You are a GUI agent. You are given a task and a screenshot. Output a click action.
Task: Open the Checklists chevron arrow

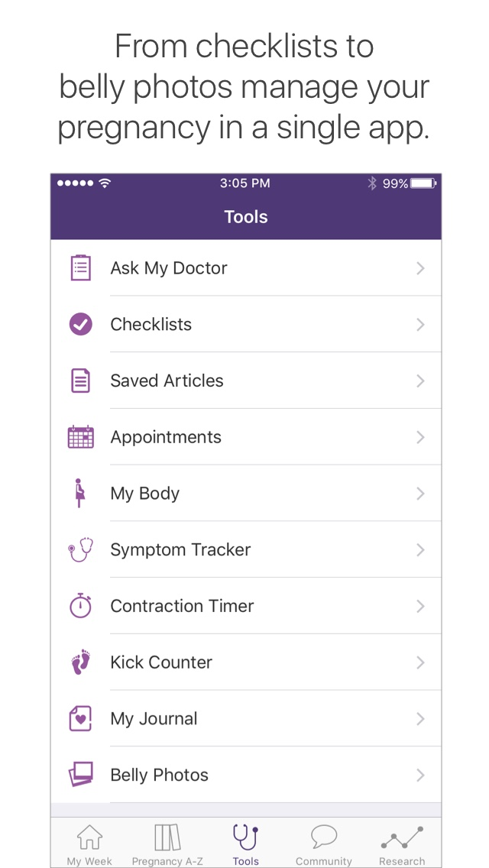pyautogui.click(x=420, y=324)
